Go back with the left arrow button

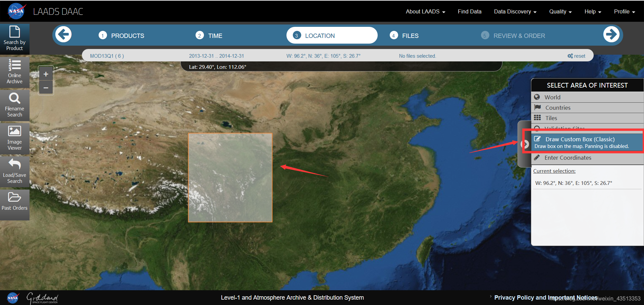point(63,34)
